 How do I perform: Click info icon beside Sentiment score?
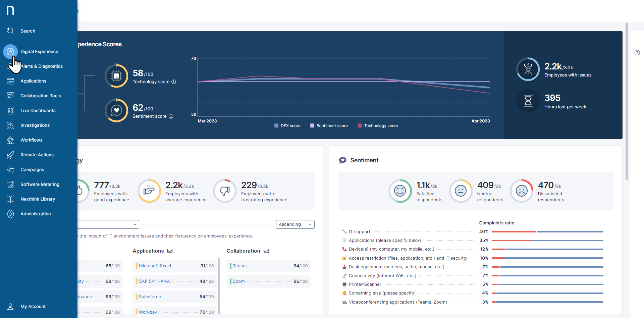pyautogui.click(x=171, y=116)
